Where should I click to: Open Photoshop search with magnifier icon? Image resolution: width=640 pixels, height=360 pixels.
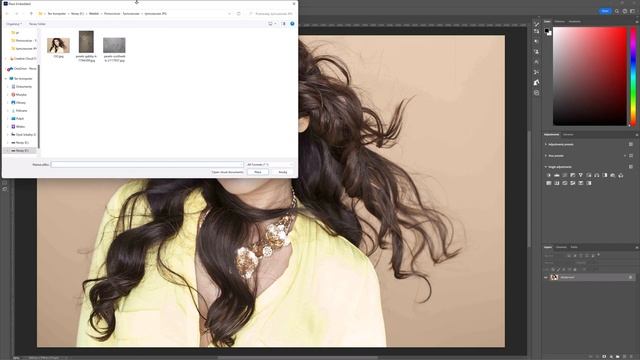coord(617,11)
